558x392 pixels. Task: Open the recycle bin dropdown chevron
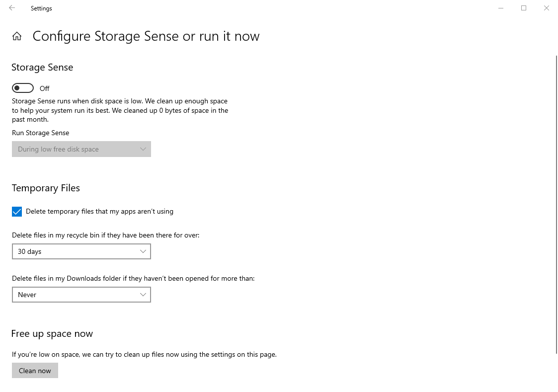[144, 251]
